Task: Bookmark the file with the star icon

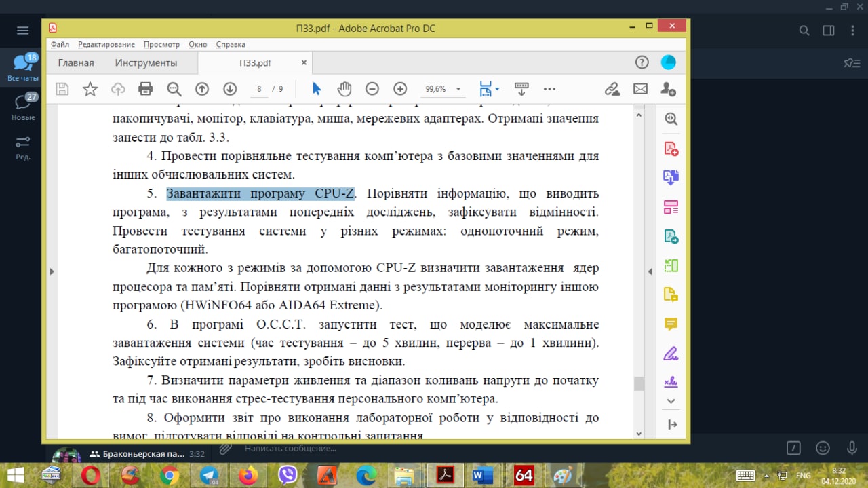Action: coord(90,89)
